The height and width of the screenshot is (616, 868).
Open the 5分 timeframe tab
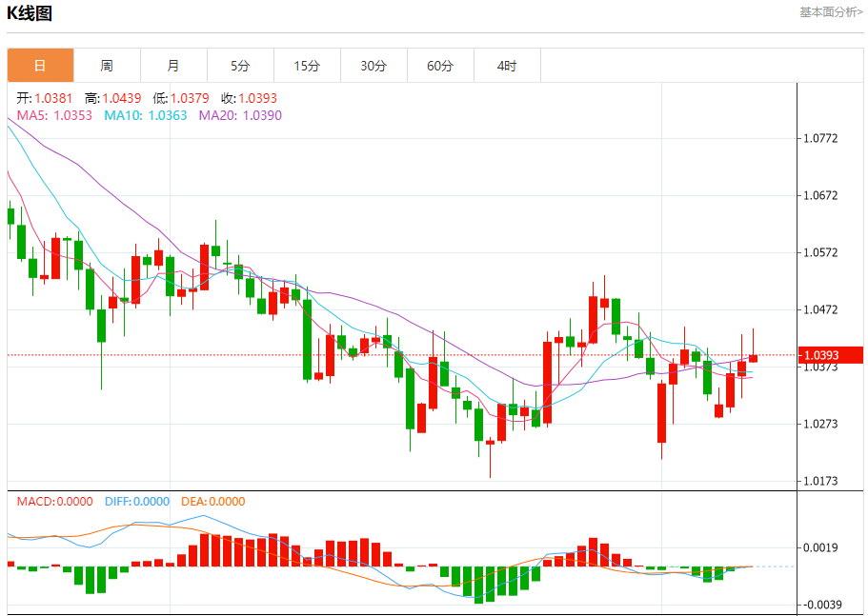[x=240, y=66]
